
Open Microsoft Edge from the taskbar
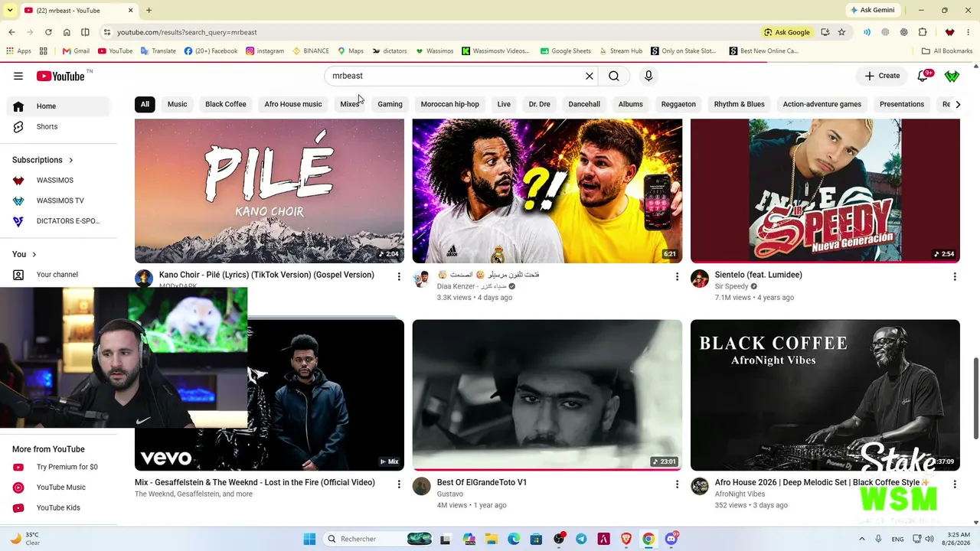pos(514,539)
